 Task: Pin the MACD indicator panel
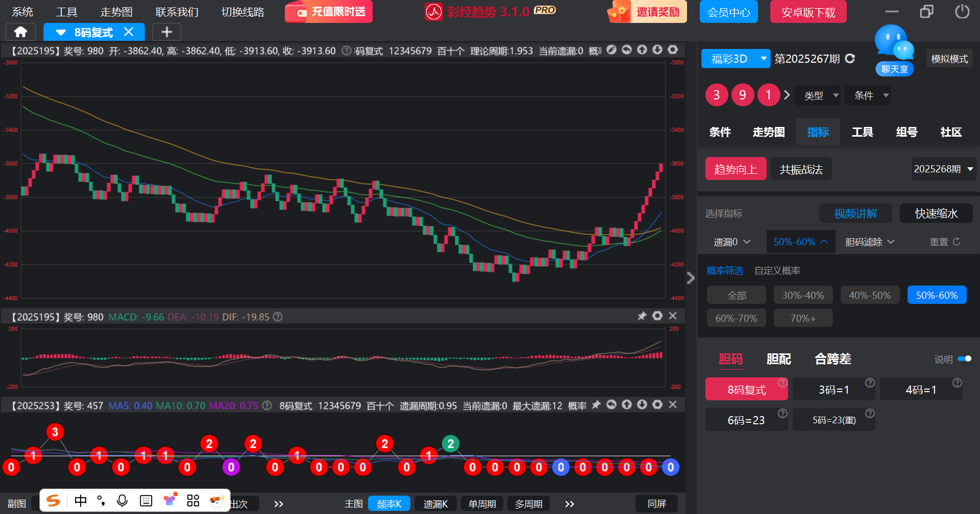(x=642, y=316)
